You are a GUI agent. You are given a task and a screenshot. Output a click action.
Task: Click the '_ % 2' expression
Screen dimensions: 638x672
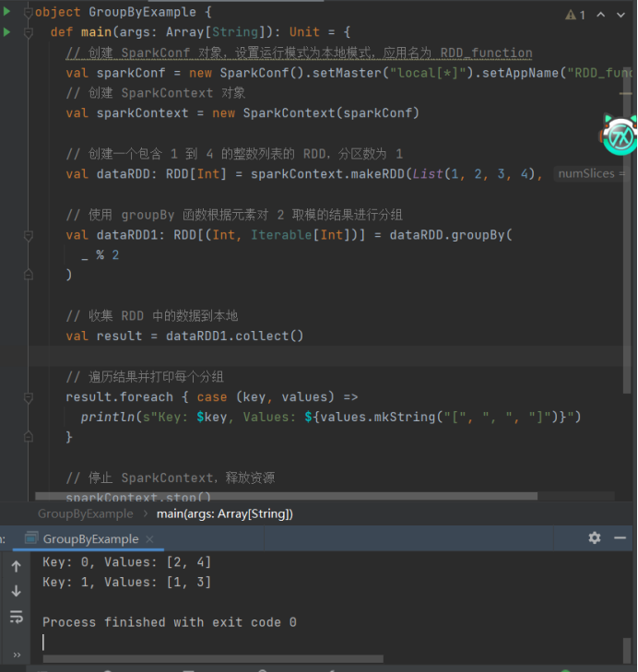[100, 255]
